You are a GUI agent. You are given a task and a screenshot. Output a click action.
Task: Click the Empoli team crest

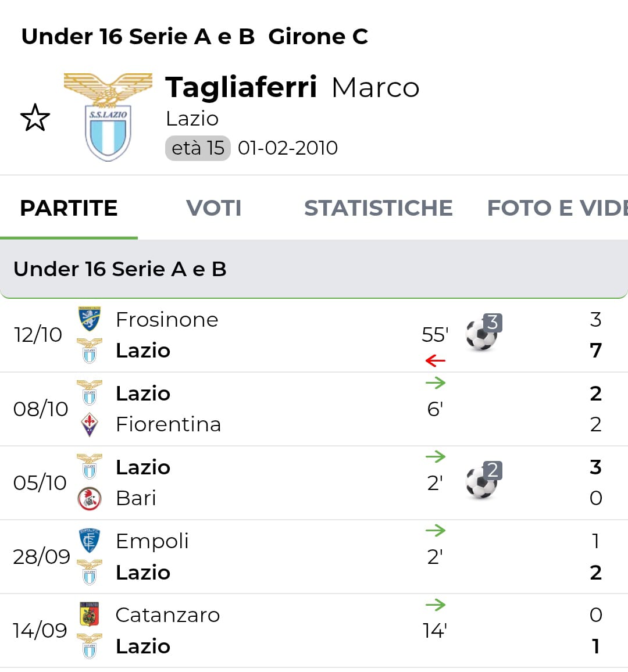[x=90, y=541]
